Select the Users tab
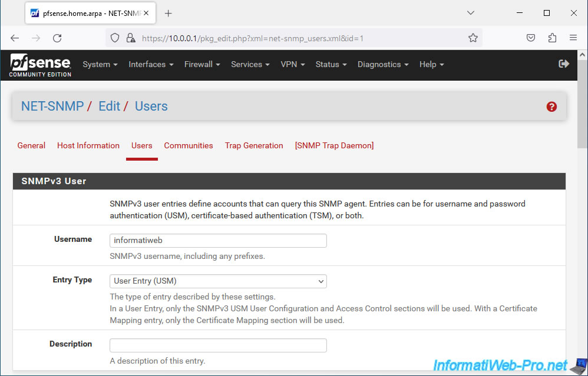Image resolution: width=588 pixels, height=376 pixels. pos(142,146)
